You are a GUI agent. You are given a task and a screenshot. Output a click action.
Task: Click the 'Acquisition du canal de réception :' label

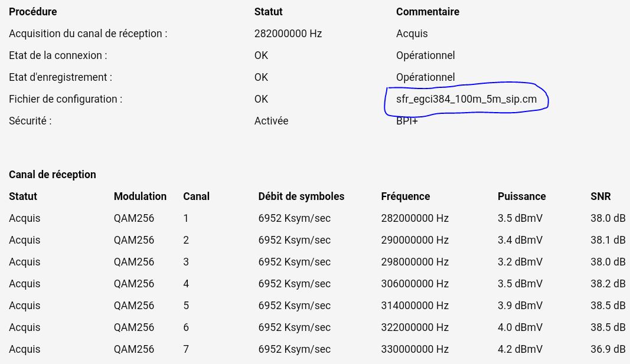(x=88, y=34)
